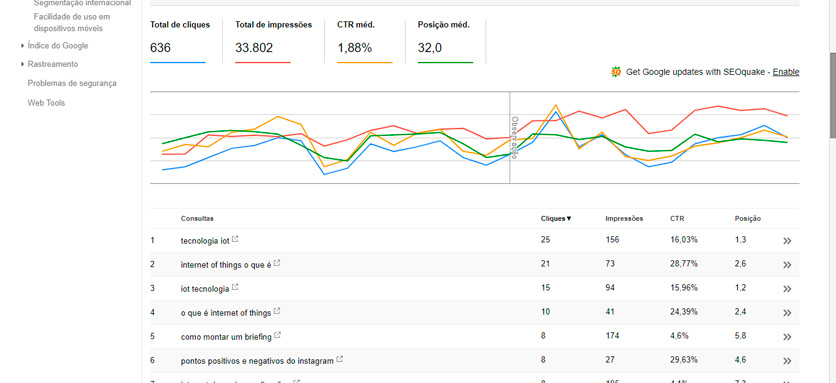The image size is (836, 383).
Task: Click the Observação marker on the chart
Action: (514, 138)
